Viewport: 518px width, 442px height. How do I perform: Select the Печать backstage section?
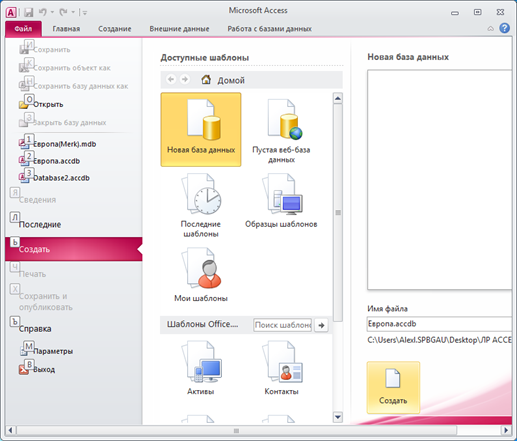(x=32, y=274)
